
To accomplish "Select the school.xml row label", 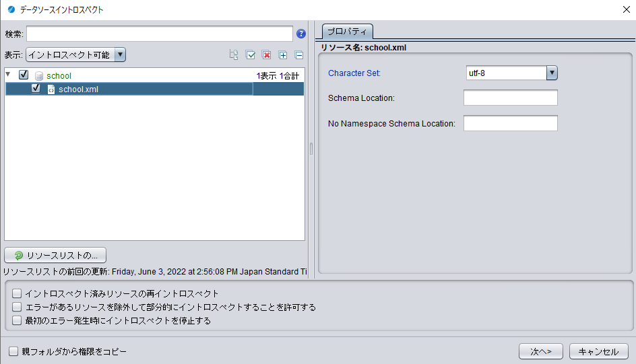I will pos(78,89).
